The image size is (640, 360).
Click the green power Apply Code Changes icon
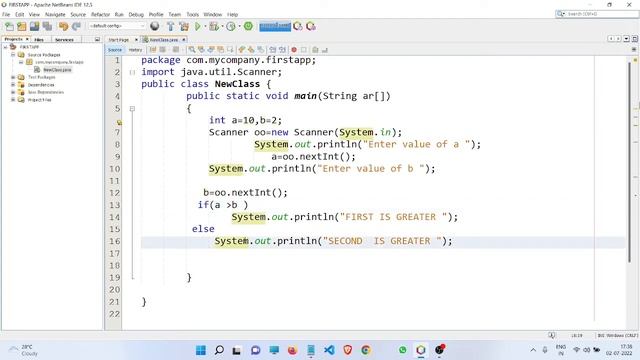coord(248,26)
